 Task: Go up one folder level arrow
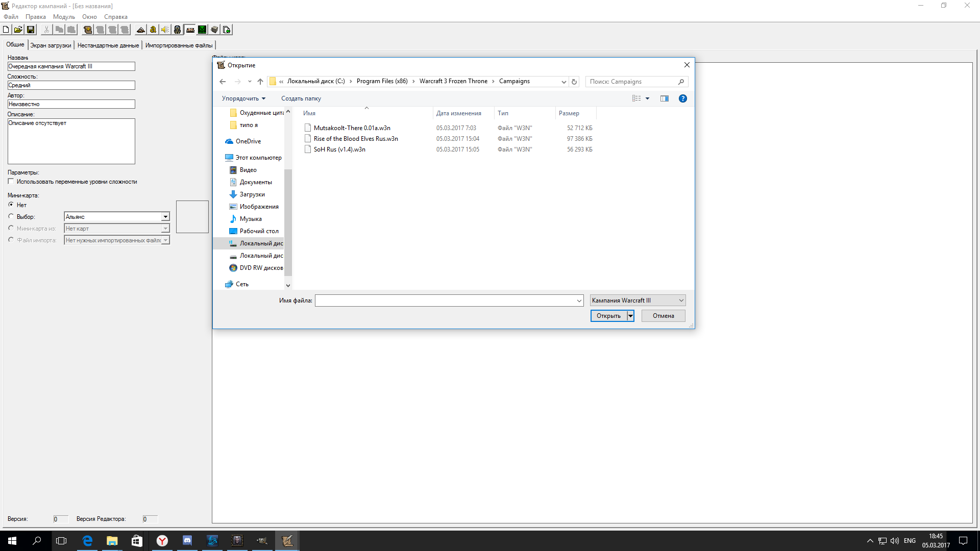[x=260, y=82]
